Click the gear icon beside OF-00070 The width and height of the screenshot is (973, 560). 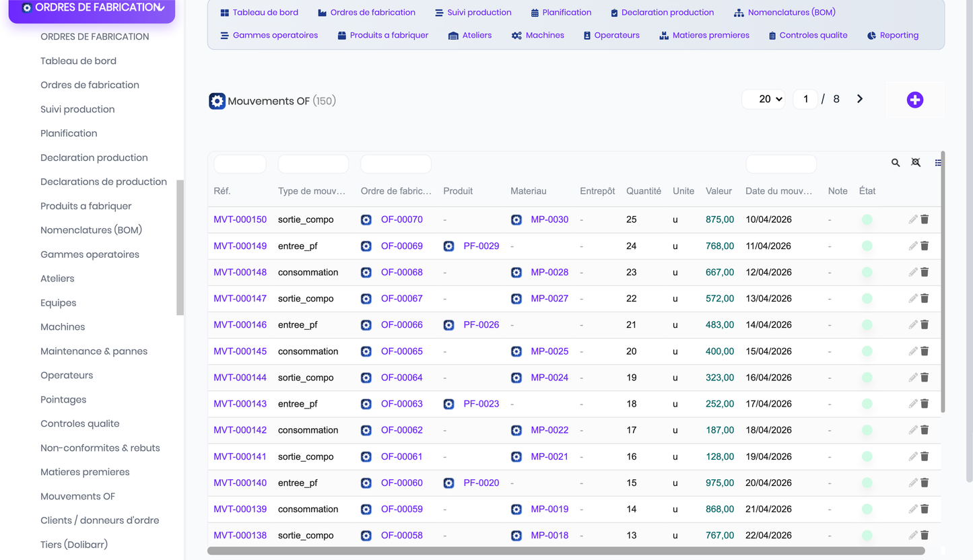[x=366, y=219]
